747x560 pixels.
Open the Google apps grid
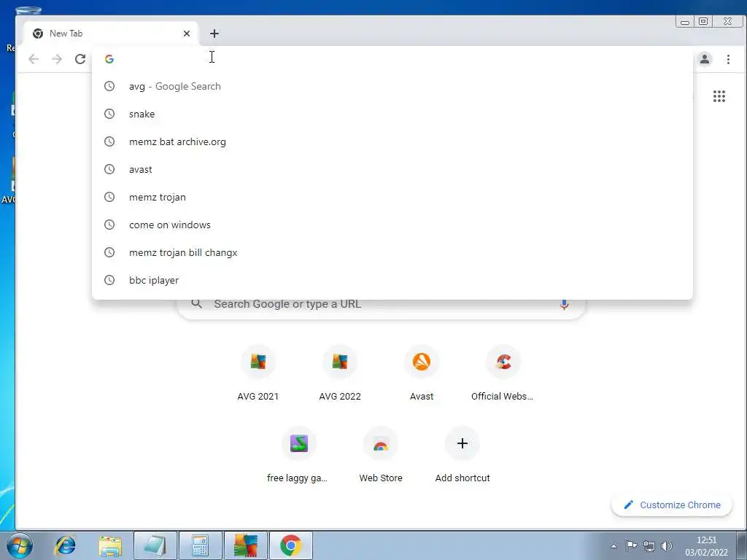[719, 96]
